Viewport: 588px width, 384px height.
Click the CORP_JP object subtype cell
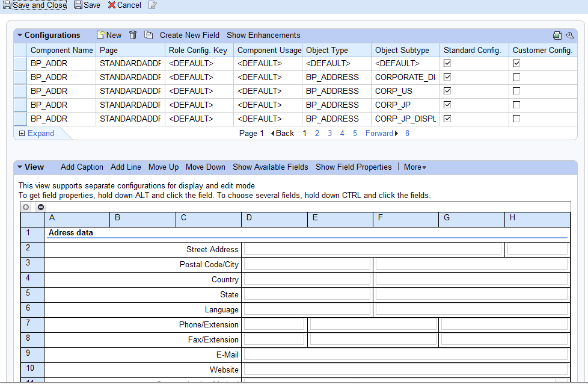[405, 105]
